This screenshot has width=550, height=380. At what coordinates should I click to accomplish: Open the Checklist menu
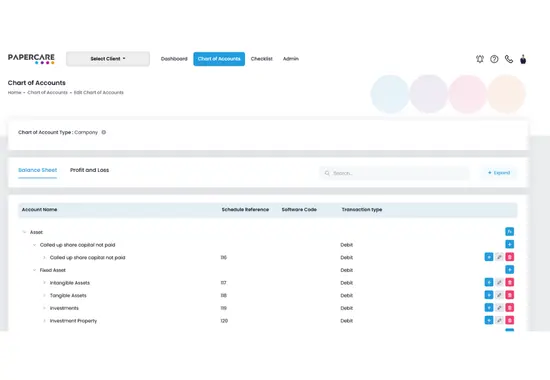262,59
